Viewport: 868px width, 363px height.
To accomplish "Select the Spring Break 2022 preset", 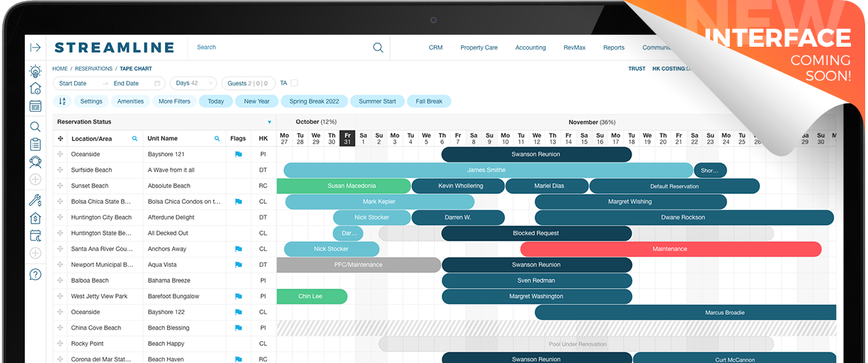I will click(314, 101).
